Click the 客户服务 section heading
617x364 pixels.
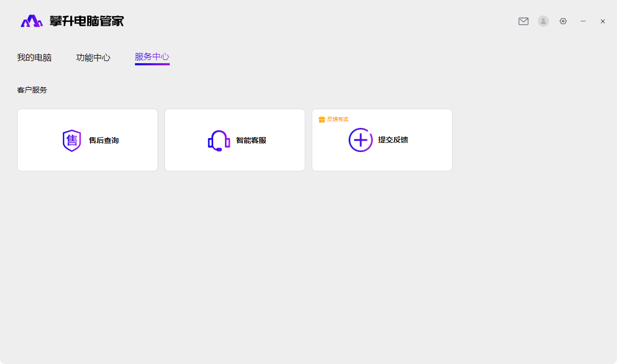pyautogui.click(x=32, y=90)
